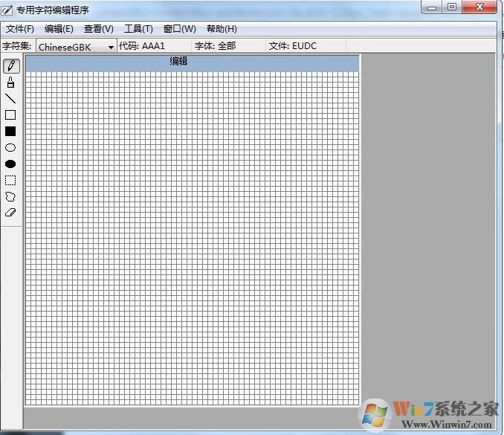The image size is (504, 435).
Task: Open the 文件(F) menu
Action: click(x=20, y=29)
